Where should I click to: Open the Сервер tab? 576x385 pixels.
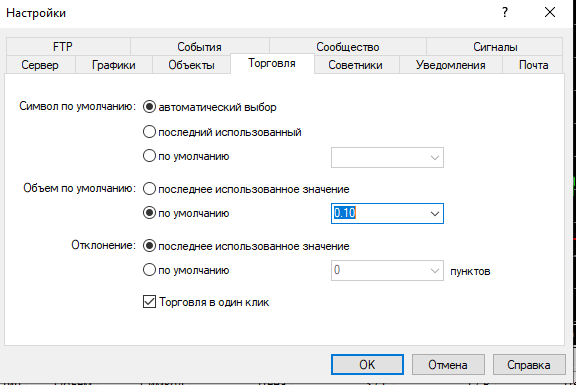(x=40, y=65)
